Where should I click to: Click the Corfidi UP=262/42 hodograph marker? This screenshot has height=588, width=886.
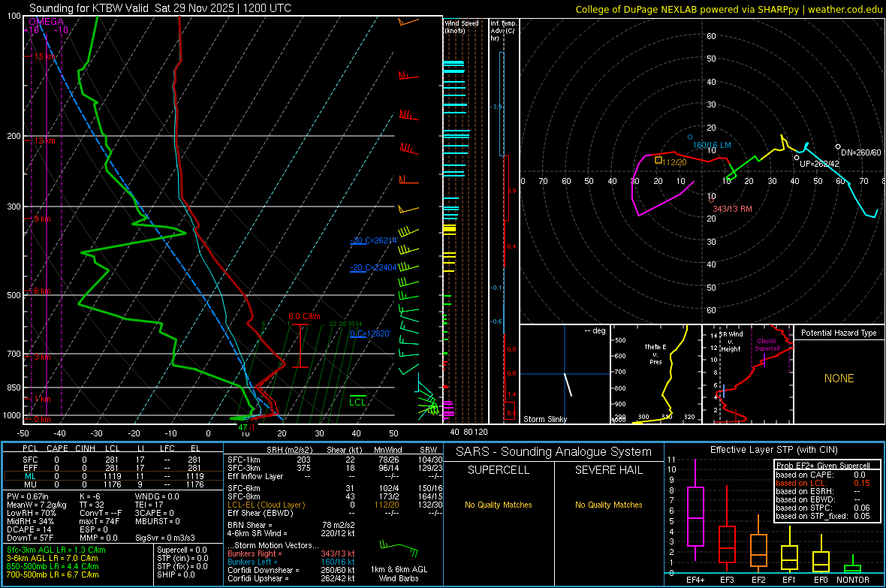click(797, 158)
